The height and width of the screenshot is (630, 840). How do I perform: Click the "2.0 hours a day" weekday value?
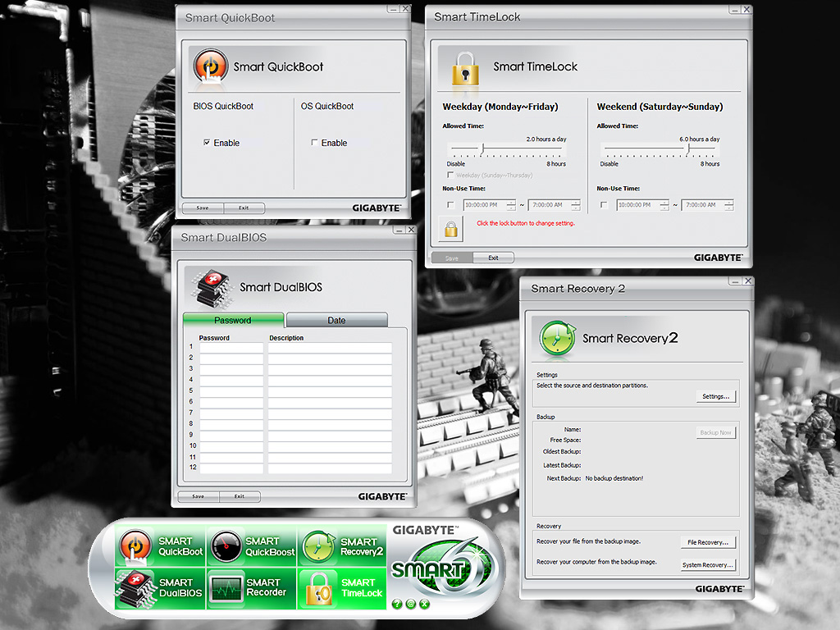point(546,139)
